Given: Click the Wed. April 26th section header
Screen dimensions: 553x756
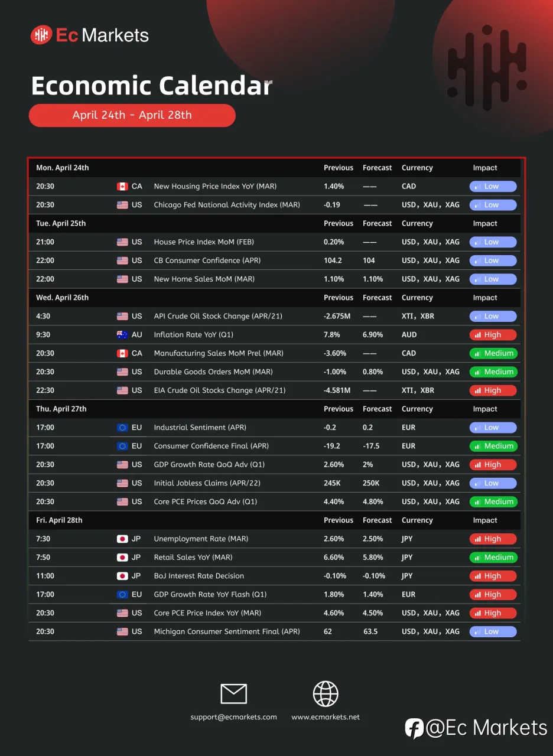Looking at the screenshot, I should pos(63,298).
